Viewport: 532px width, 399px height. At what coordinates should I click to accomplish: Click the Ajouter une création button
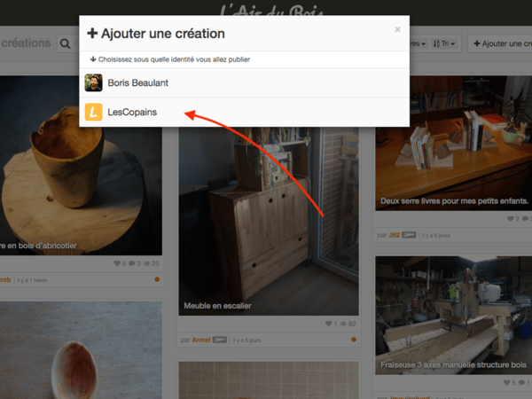(x=499, y=43)
